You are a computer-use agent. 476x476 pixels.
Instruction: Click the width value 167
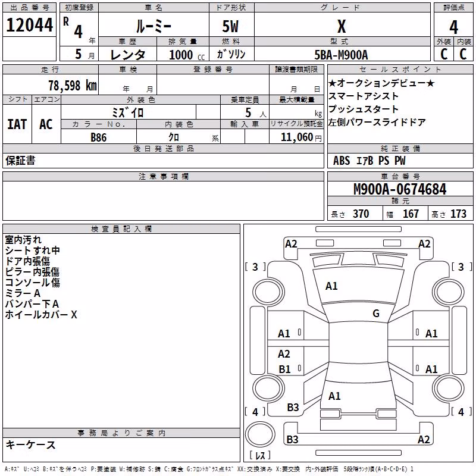point(411,214)
